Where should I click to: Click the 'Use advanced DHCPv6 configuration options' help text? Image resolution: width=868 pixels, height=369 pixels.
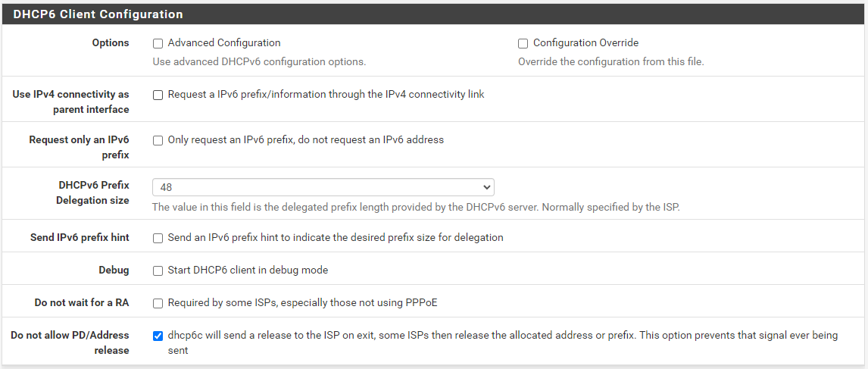coord(259,61)
